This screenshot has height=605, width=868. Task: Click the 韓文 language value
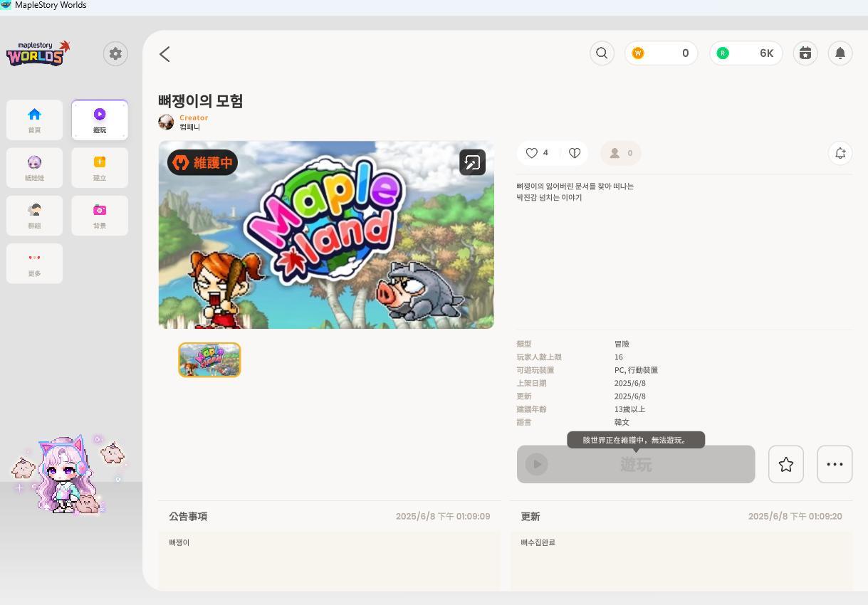click(622, 422)
